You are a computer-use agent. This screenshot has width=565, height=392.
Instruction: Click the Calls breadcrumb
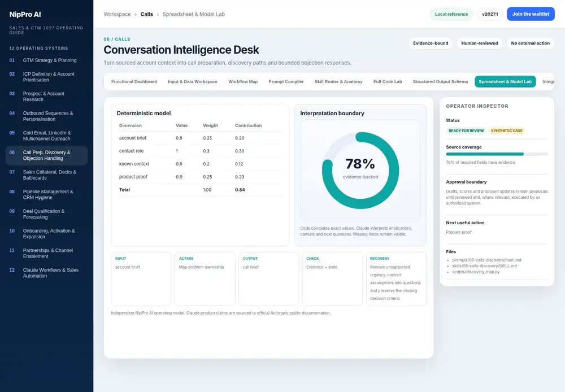click(x=147, y=14)
